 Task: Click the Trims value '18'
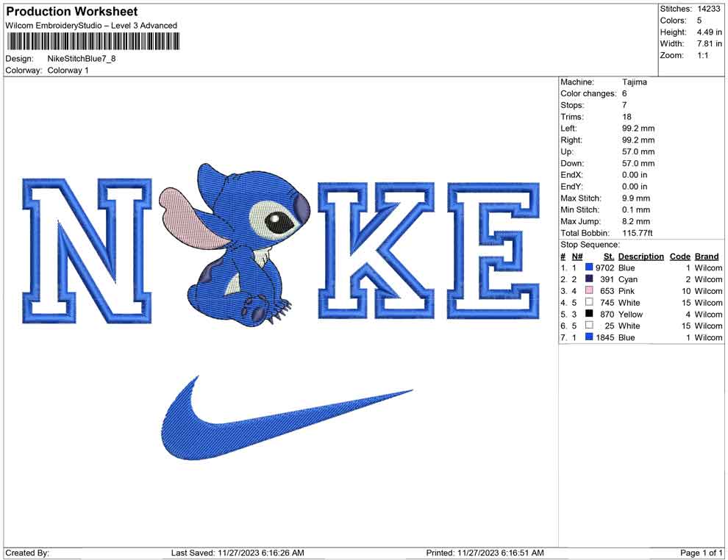point(627,116)
